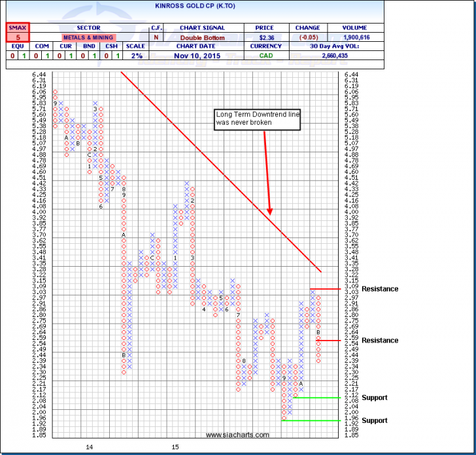Click the Long Term Downtrend annotation text box
The width and height of the screenshot is (476, 455).
click(258, 118)
